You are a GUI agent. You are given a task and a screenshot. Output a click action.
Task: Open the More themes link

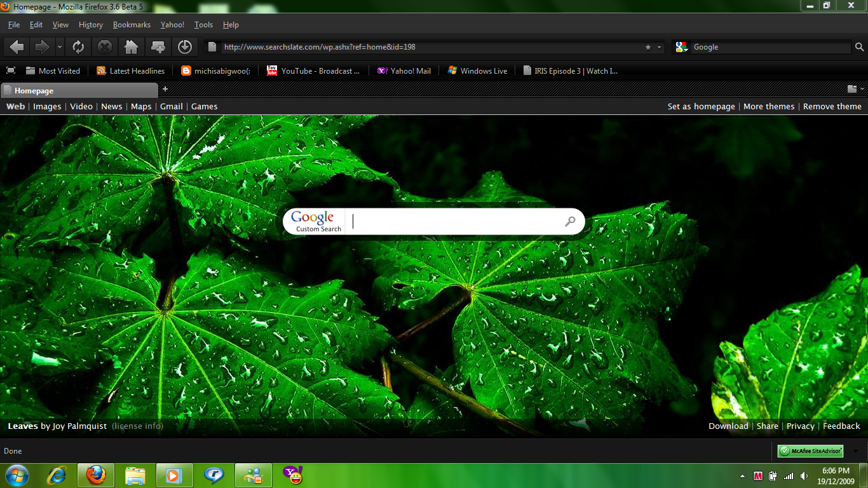769,107
